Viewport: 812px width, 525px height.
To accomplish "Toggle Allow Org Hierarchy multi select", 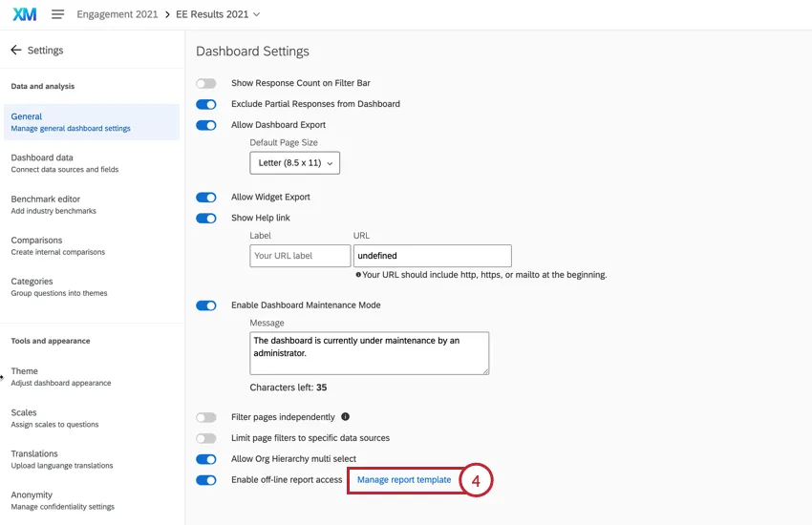I will 206,459.
